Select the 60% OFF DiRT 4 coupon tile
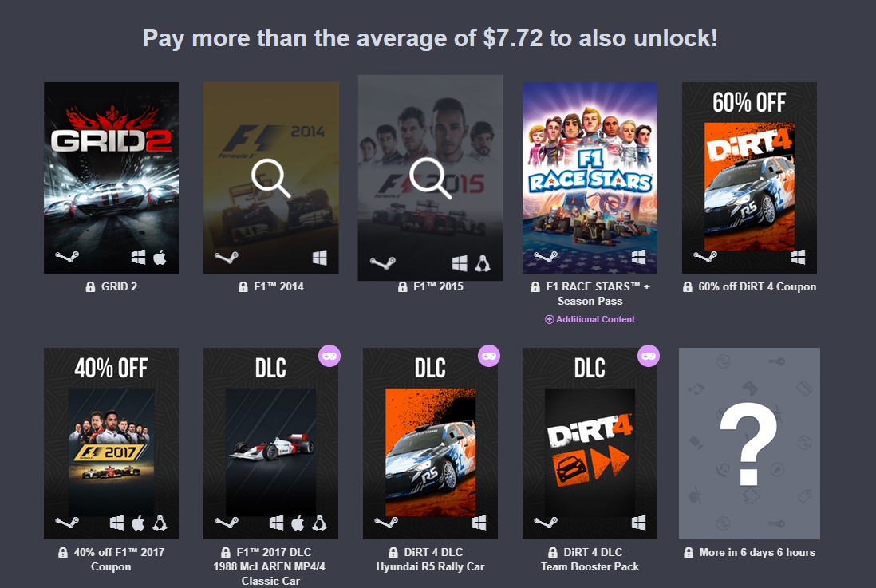 (749, 178)
